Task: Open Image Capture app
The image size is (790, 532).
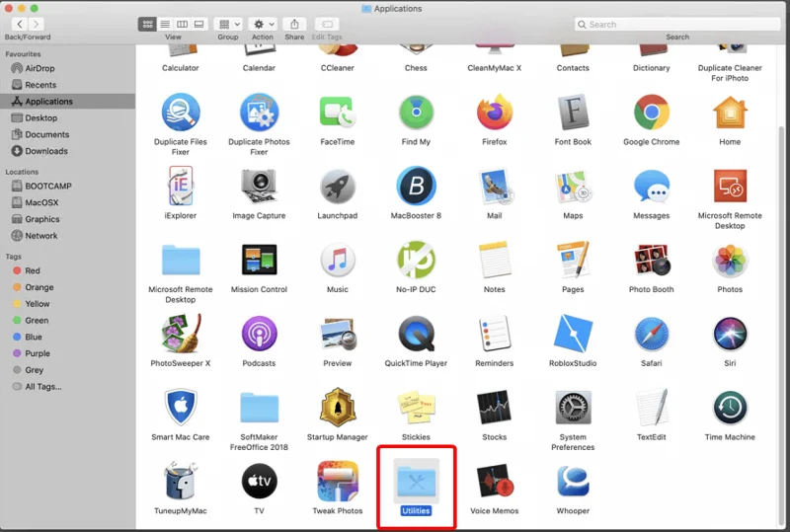Action: click(259, 186)
